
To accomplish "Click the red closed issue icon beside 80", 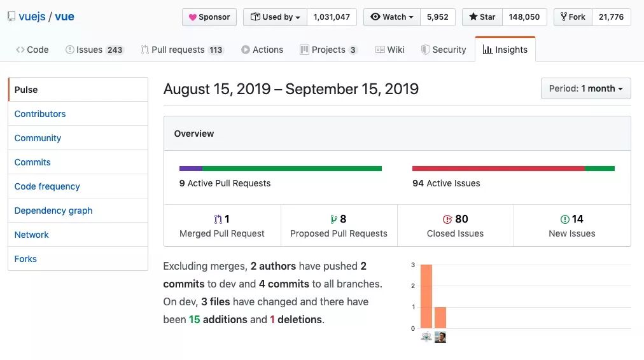I will pyautogui.click(x=447, y=219).
